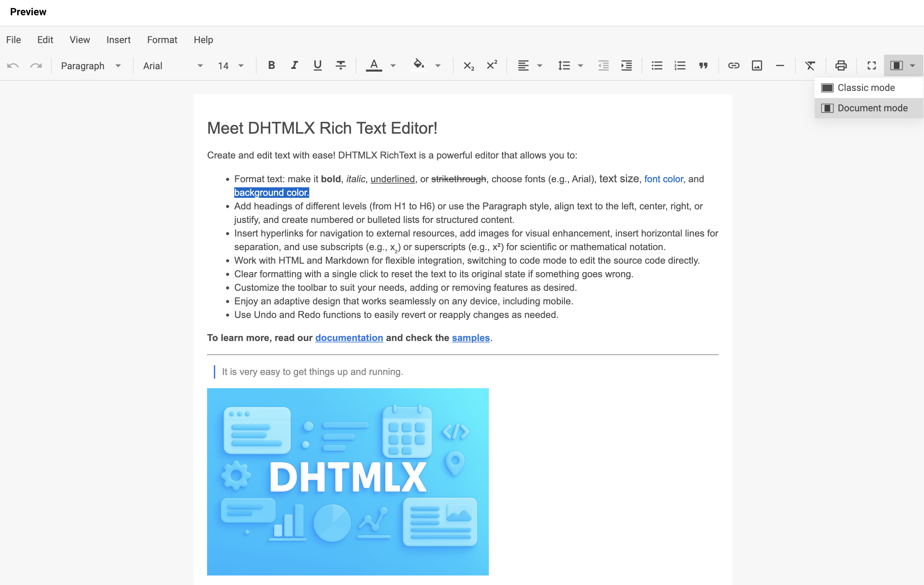Open the File menu
This screenshot has height=585, width=924.
pyautogui.click(x=14, y=40)
